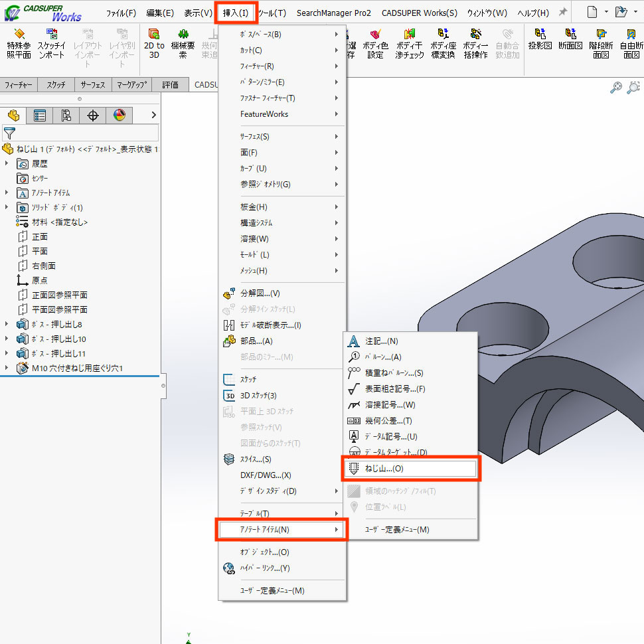This screenshot has width=644, height=644.
Task: Expand the ボス-押し出し8 feature node
Action: pyautogui.click(x=7, y=324)
